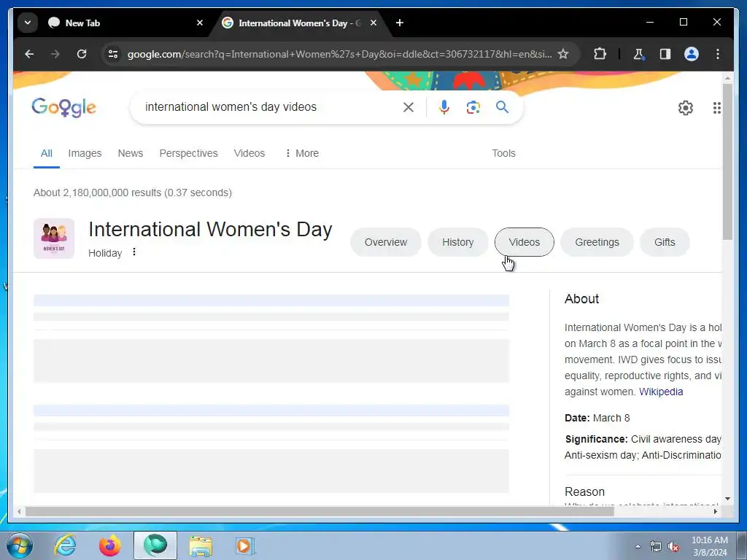This screenshot has width=747, height=560.
Task: Click the address bar URL
Action: click(339, 54)
